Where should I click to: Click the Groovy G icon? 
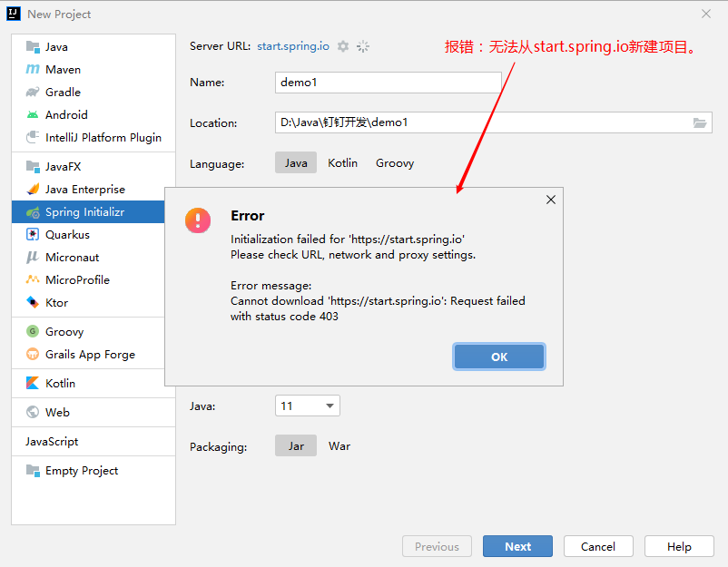coord(33,331)
